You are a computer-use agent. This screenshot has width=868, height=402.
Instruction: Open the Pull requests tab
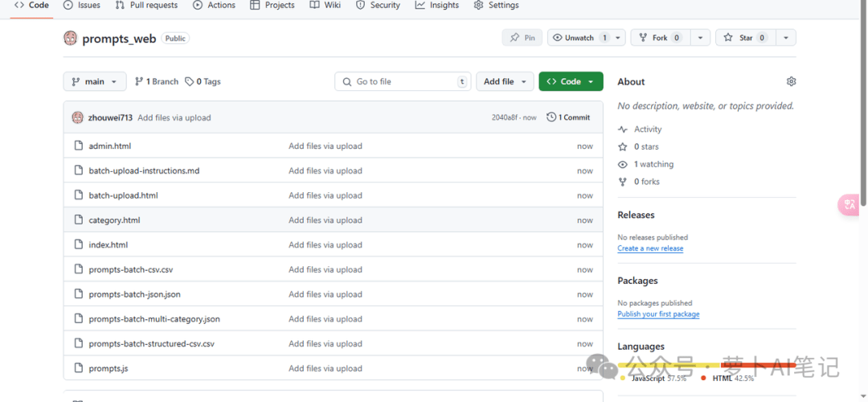[x=147, y=6]
